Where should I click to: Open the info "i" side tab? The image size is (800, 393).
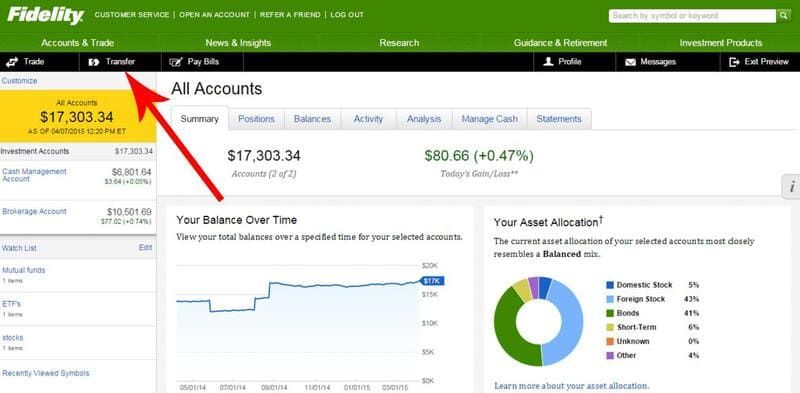(x=791, y=187)
